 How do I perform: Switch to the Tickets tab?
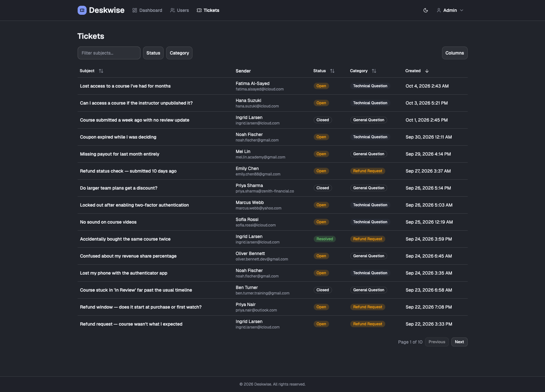[x=208, y=10]
